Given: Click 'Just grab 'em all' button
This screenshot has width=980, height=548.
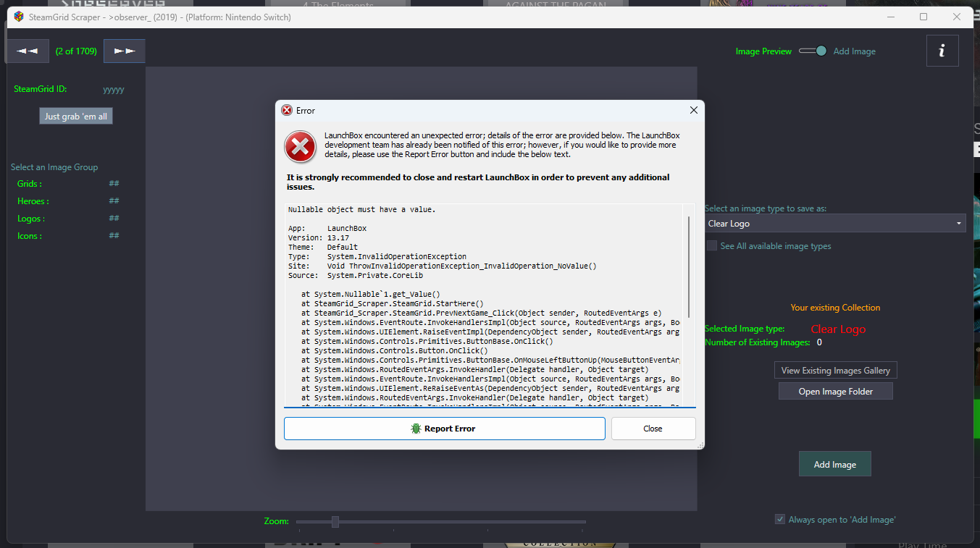Looking at the screenshot, I should 76,116.
